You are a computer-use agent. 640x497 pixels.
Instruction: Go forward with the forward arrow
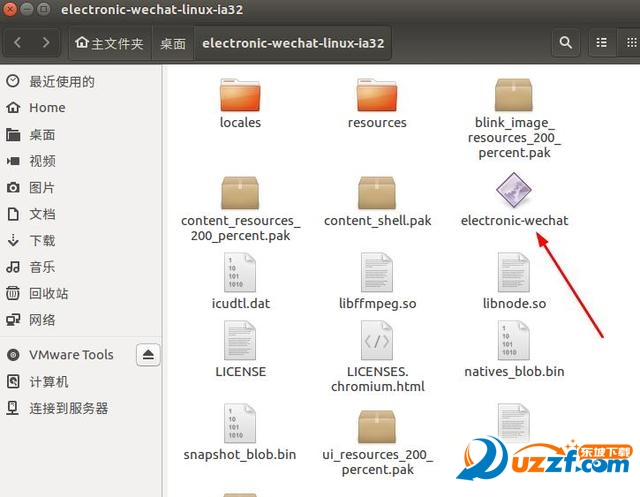(47, 43)
